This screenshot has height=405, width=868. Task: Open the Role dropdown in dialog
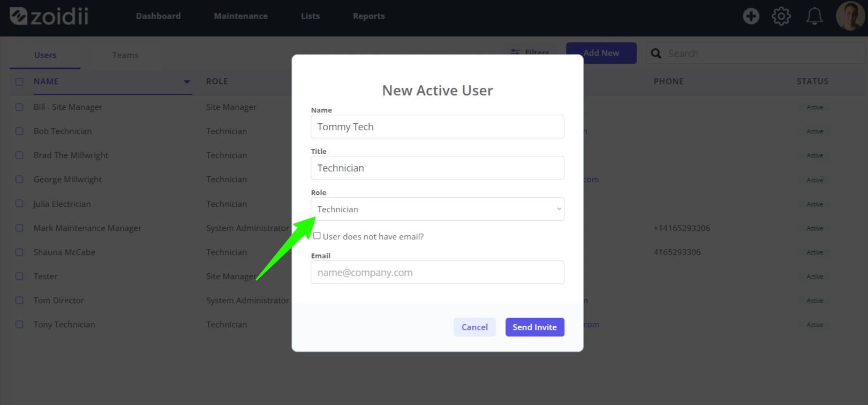click(437, 209)
